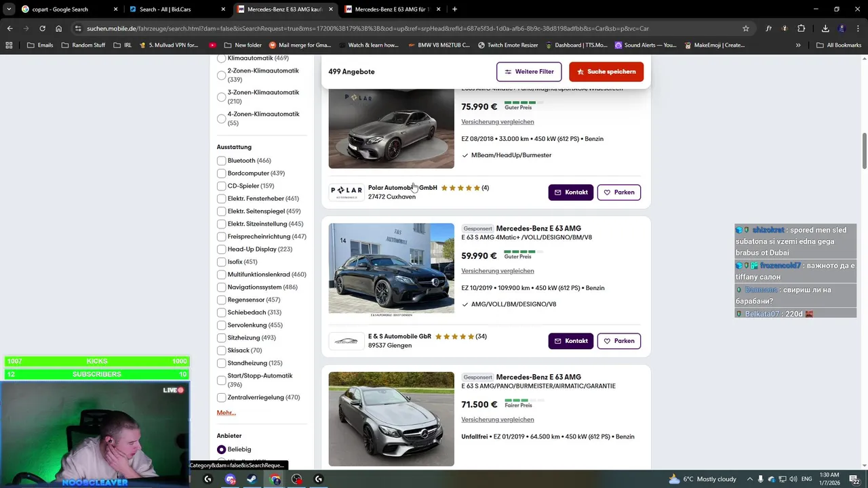Image resolution: width=868 pixels, height=488 pixels.
Task: Select the Klimaautomatik radio option
Action: tap(221, 58)
